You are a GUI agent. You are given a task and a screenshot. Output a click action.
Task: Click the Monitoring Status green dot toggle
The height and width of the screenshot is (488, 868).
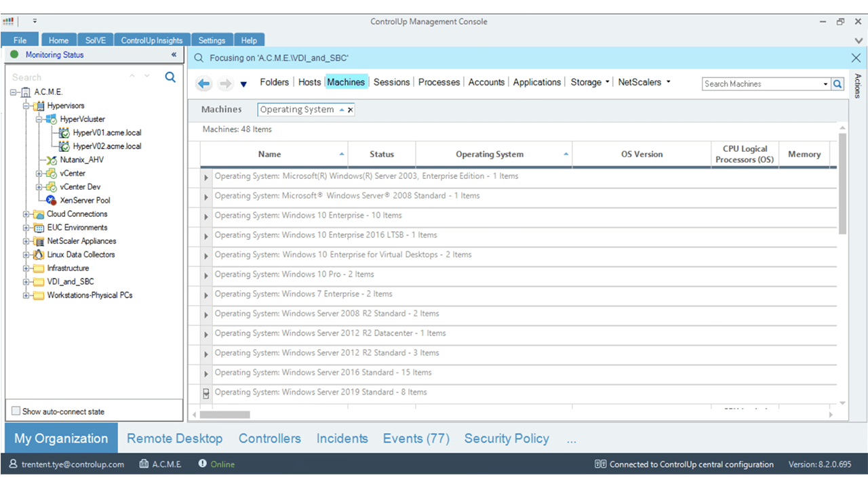click(x=15, y=54)
